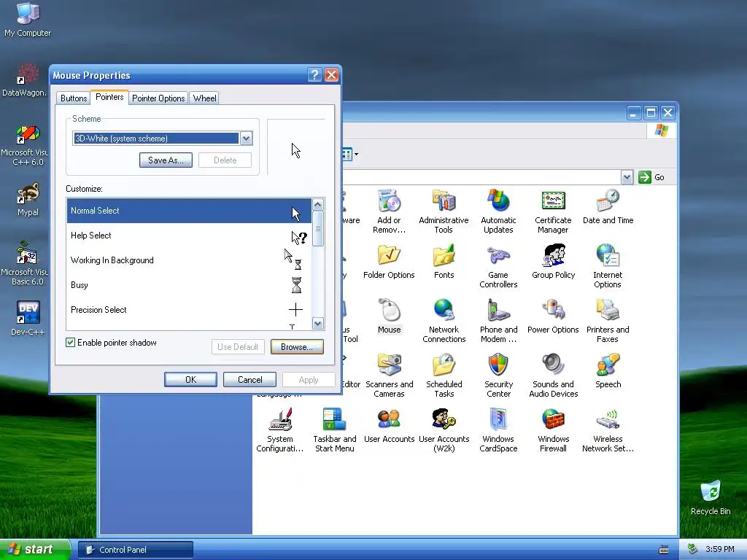Image resolution: width=747 pixels, height=560 pixels.
Task: Select Precision Select pointer row
Action: tap(189, 310)
